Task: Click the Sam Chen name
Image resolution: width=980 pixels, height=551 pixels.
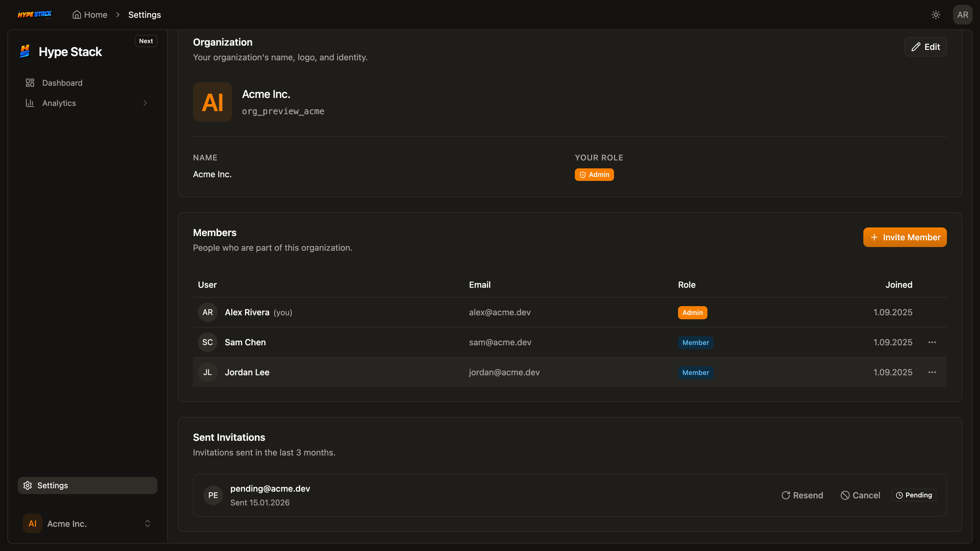Action: 245,342
